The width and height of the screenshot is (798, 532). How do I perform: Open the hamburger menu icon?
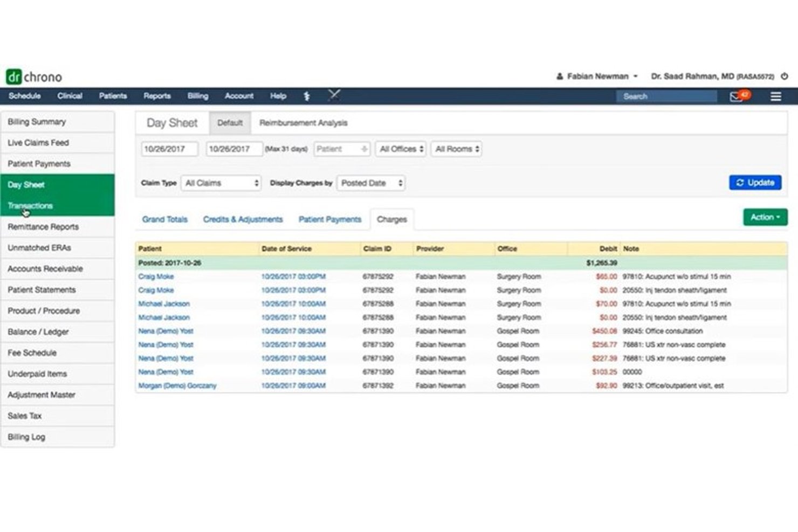pyautogui.click(x=776, y=96)
